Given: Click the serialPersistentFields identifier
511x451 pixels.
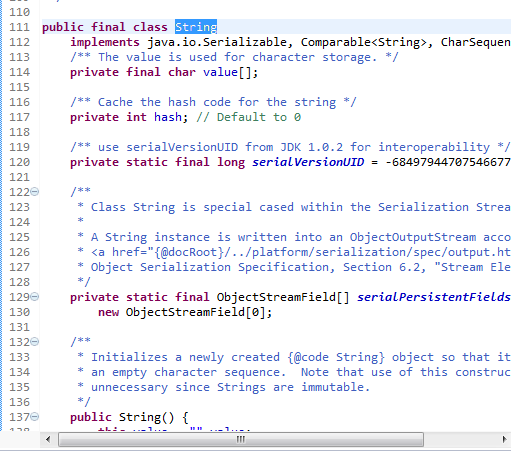Looking at the screenshot, I should (x=434, y=297).
